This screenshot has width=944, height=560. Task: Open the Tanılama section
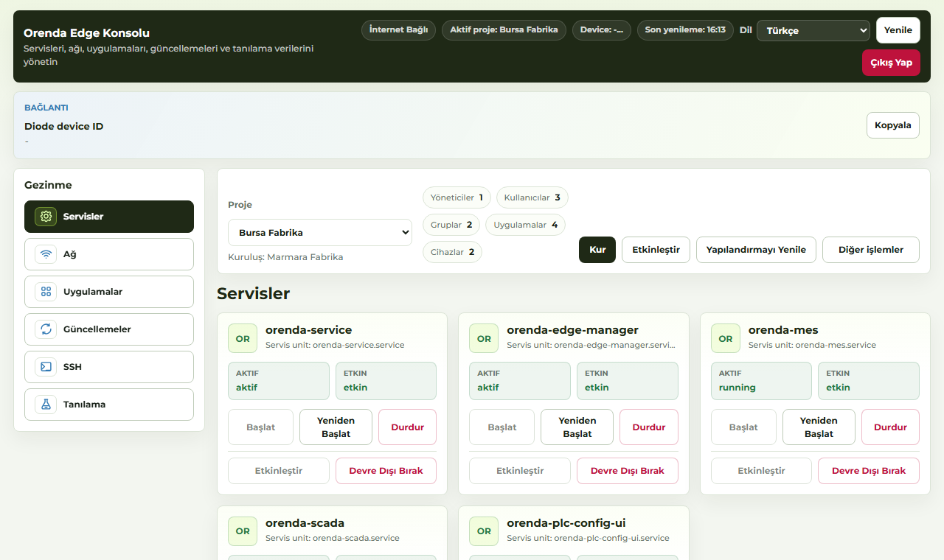[109, 405]
